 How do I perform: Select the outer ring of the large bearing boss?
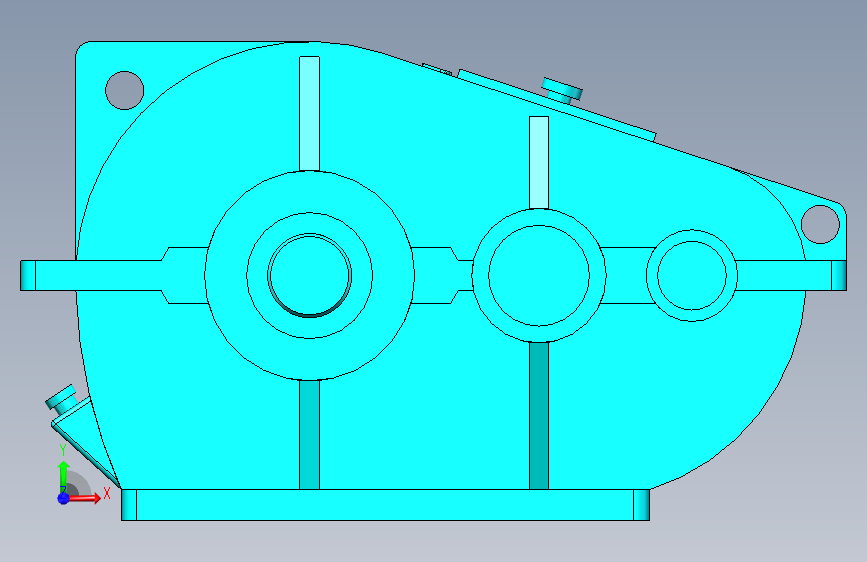click(227, 275)
